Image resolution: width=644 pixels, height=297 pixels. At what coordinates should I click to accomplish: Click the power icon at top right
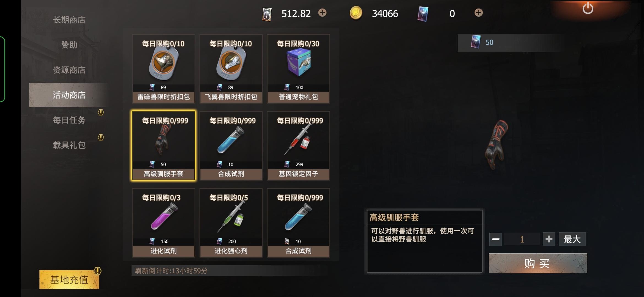(588, 8)
